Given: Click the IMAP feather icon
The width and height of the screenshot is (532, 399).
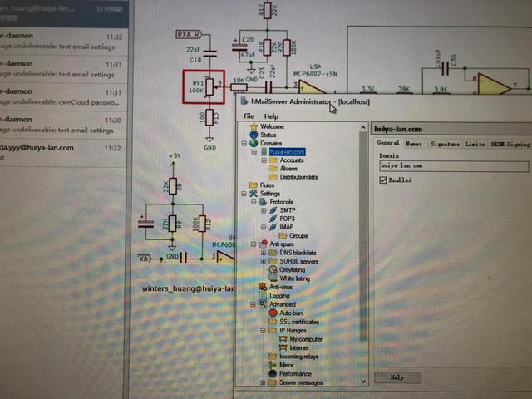Looking at the screenshot, I should pyautogui.click(x=273, y=227).
